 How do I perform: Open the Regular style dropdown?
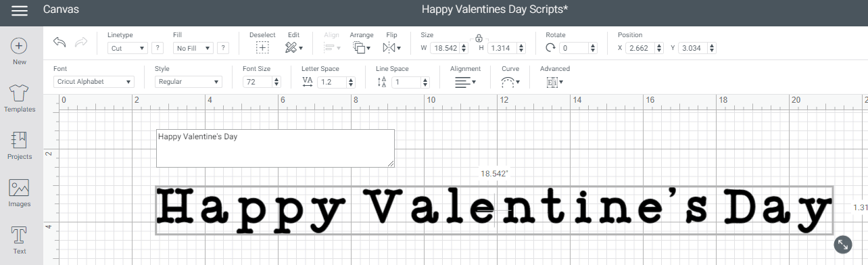[x=188, y=82]
